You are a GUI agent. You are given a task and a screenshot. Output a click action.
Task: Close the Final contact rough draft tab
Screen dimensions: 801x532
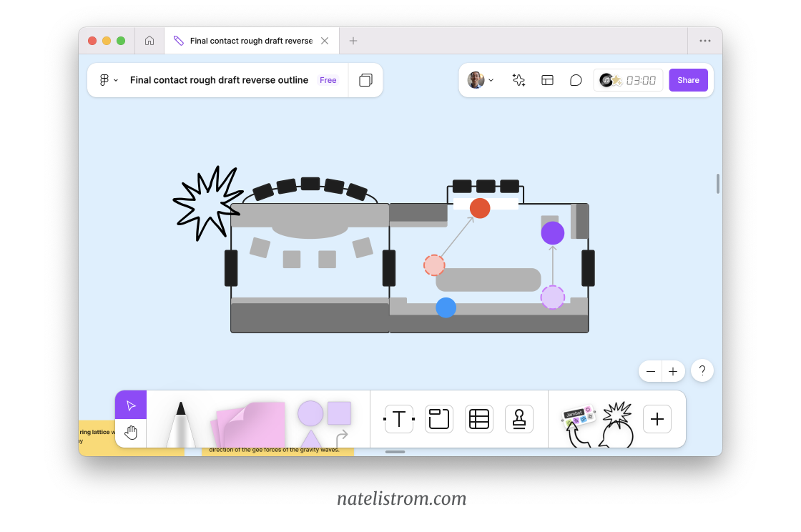coord(325,41)
